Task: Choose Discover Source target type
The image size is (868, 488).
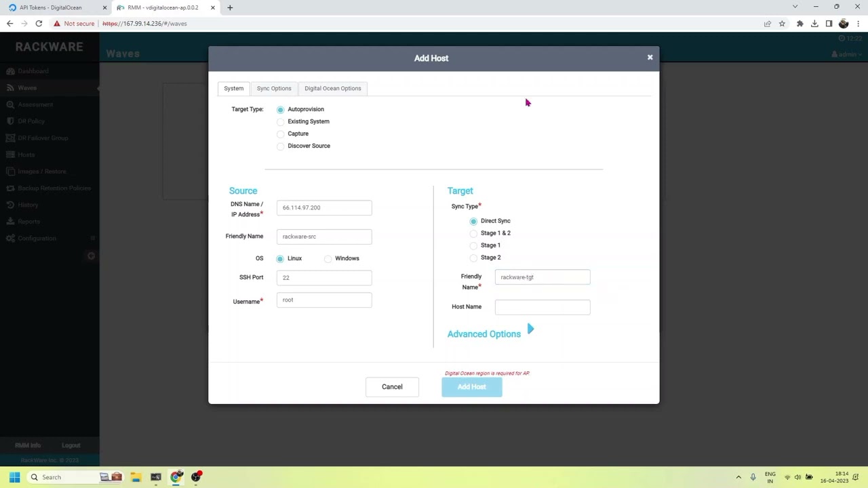Action: pyautogui.click(x=280, y=146)
